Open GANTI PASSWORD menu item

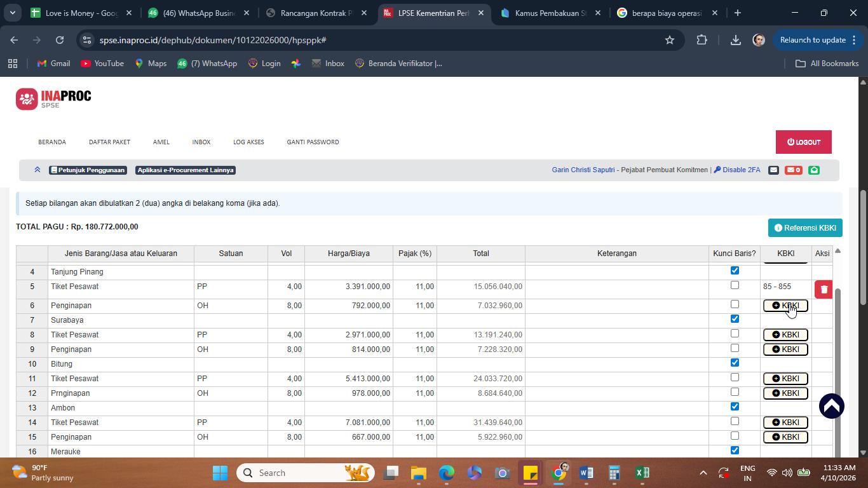coord(313,142)
